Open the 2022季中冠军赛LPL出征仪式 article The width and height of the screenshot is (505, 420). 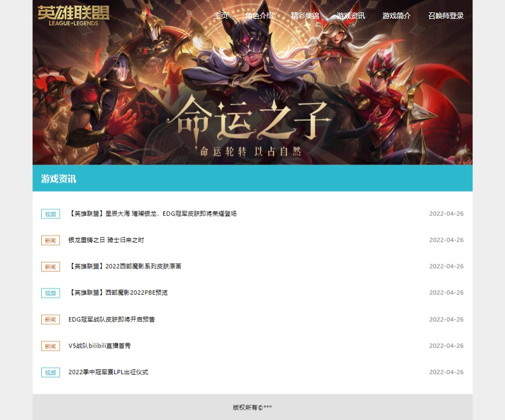tap(108, 372)
